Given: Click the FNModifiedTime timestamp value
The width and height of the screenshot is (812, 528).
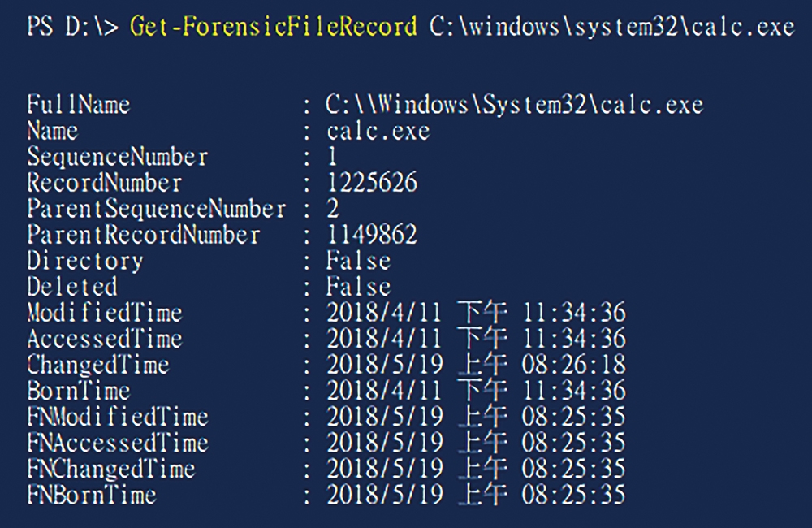Looking at the screenshot, I should [476, 416].
